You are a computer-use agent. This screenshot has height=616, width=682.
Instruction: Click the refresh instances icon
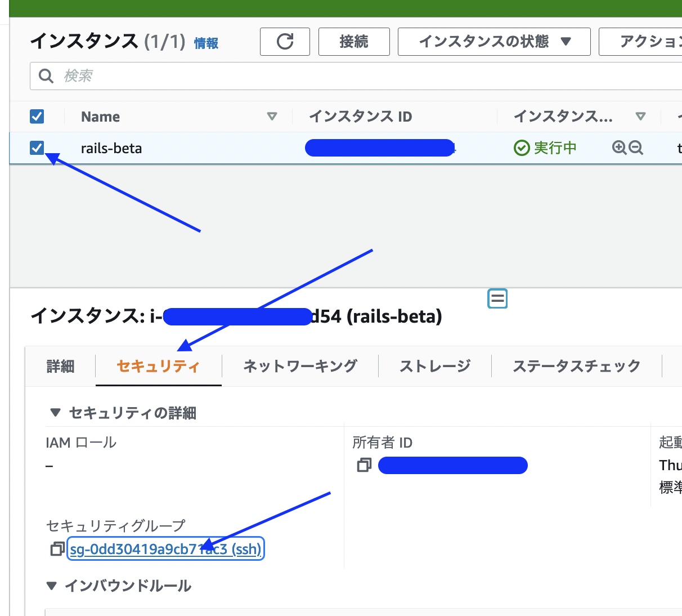tap(285, 41)
